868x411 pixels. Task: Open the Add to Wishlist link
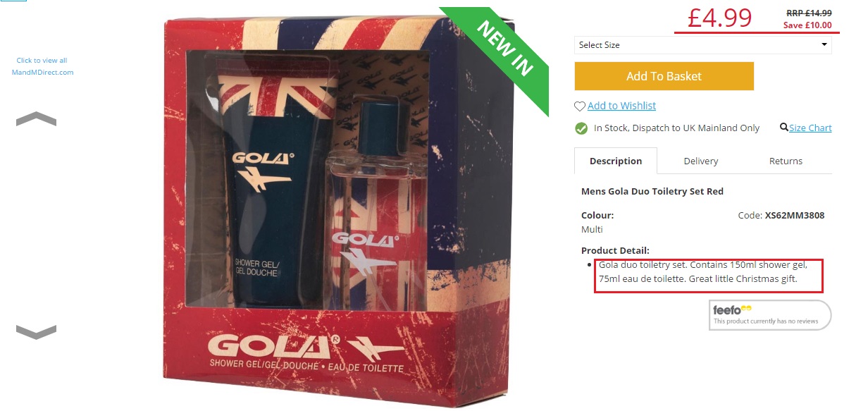[621, 106]
